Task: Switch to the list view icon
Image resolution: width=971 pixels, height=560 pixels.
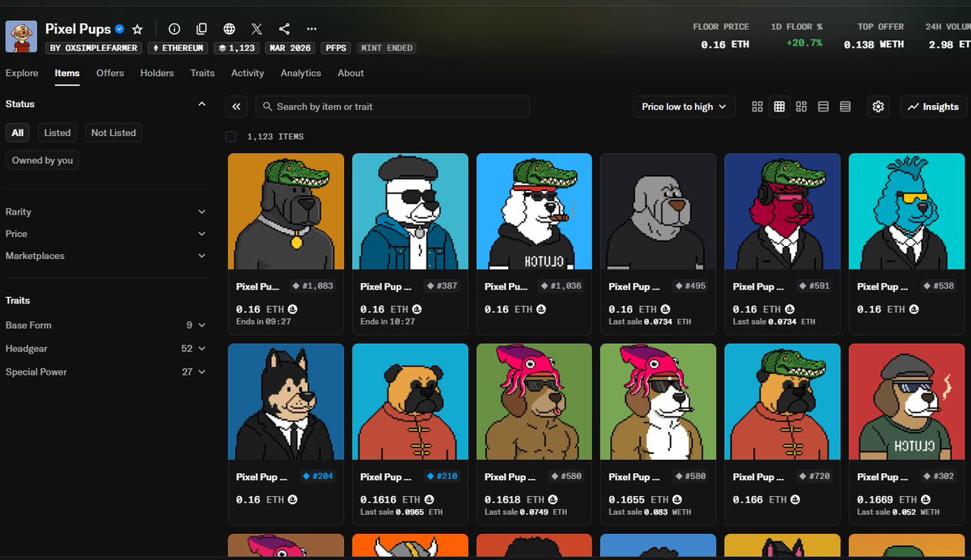Action: (823, 107)
